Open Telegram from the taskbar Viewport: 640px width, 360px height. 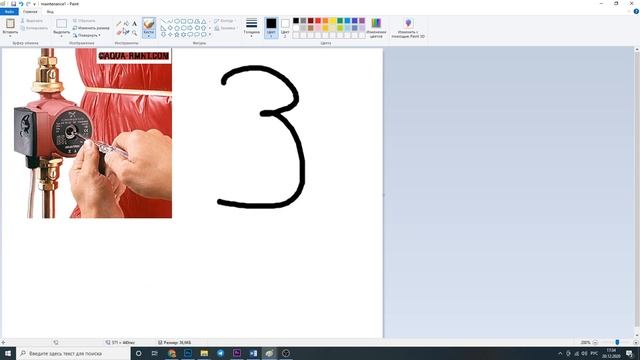tap(220, 353)
